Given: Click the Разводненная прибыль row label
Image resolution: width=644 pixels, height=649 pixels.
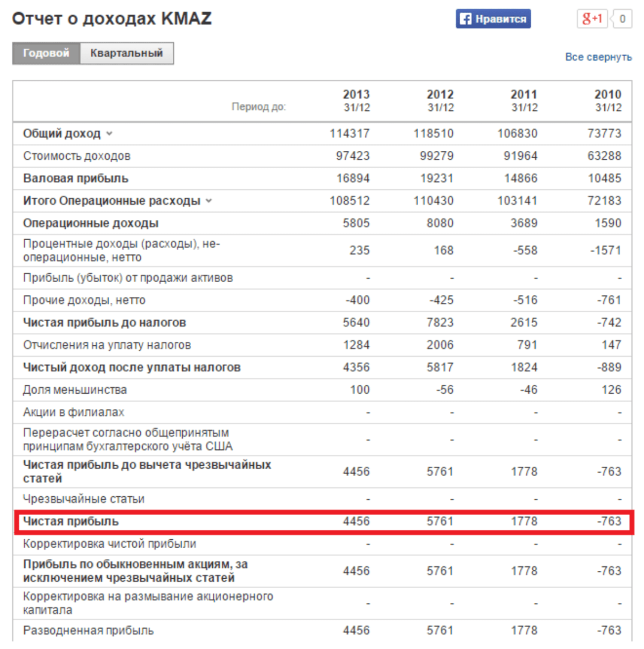Looking at the screenshot, I should (x=88, y=631).
